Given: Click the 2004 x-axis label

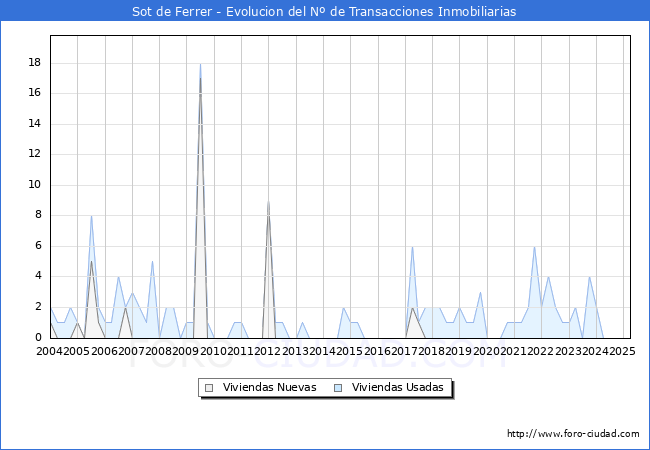Looking at the screenshot, I should point(50,351).
